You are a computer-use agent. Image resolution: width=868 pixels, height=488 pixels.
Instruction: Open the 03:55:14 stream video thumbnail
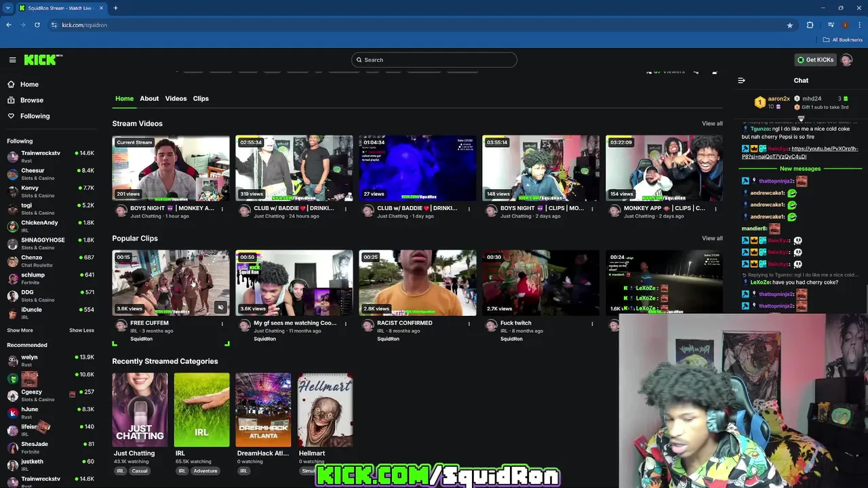[x=541, y=168]
